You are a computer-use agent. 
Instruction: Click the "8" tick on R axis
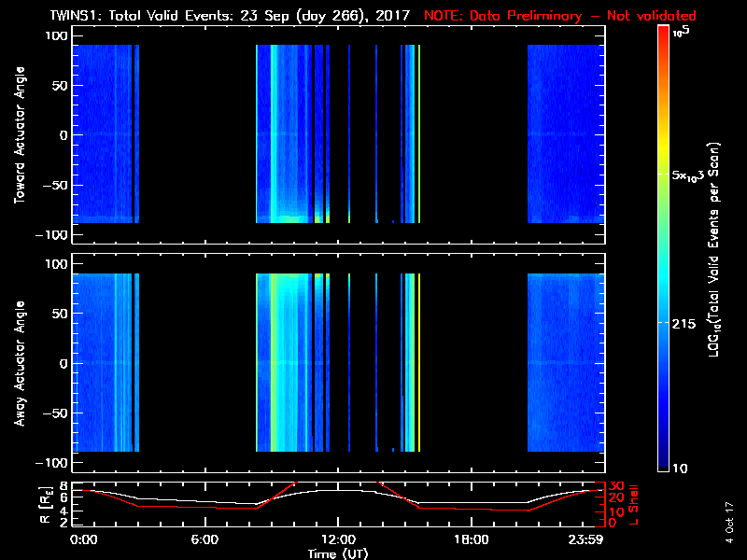tap(63, 486)
